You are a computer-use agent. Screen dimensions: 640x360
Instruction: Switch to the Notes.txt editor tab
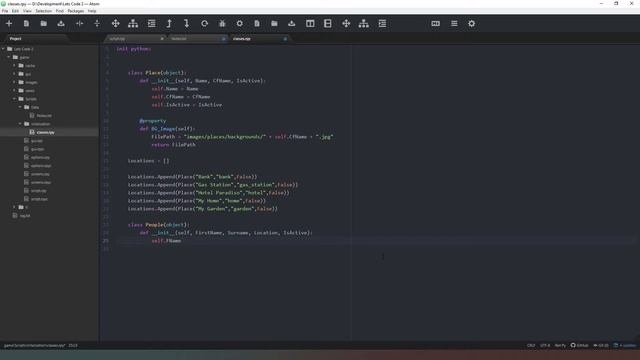197,39
